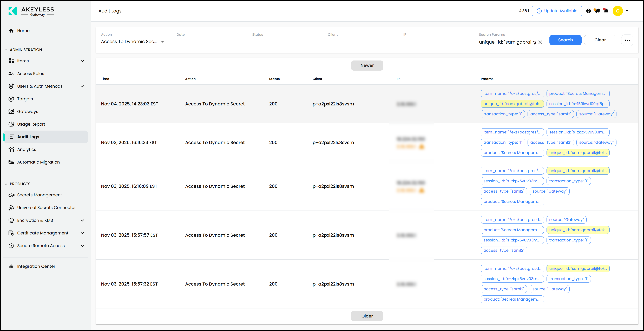Image resolution: width=644 pixels, height=331 pixels.
Task: Click the help question mark icon
Action: point(588,11)
